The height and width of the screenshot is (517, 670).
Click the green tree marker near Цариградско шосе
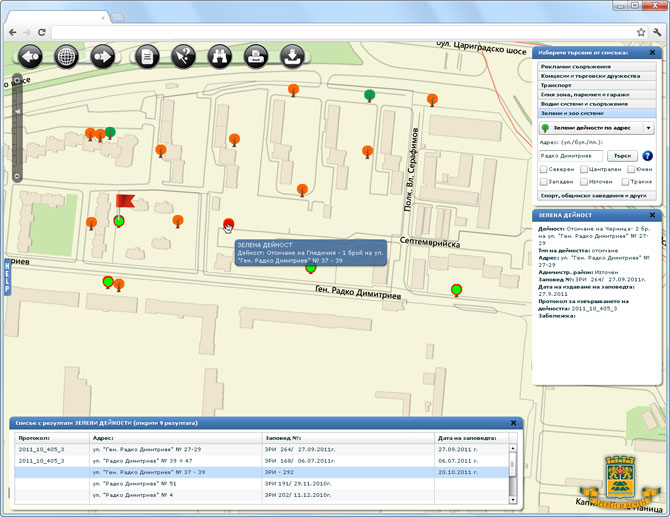pos(370,95)
